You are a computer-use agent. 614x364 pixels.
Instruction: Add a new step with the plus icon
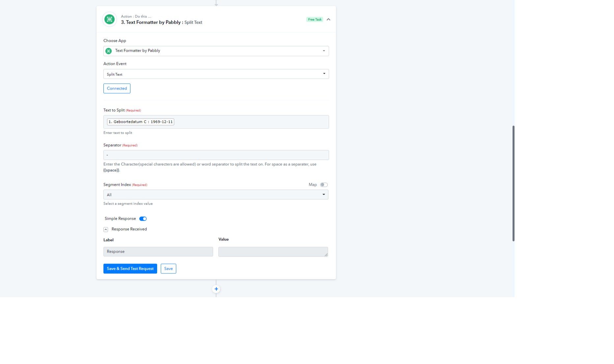pos(216,289)
